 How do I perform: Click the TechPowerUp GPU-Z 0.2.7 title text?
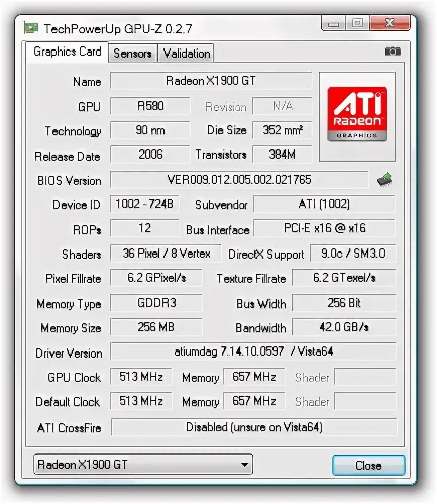[118, 29]
